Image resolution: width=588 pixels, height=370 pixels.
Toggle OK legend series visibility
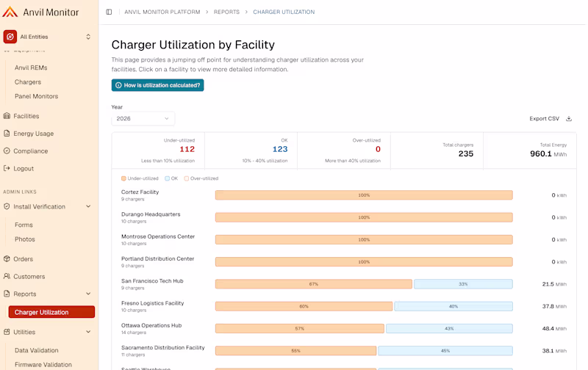point(171,178)
